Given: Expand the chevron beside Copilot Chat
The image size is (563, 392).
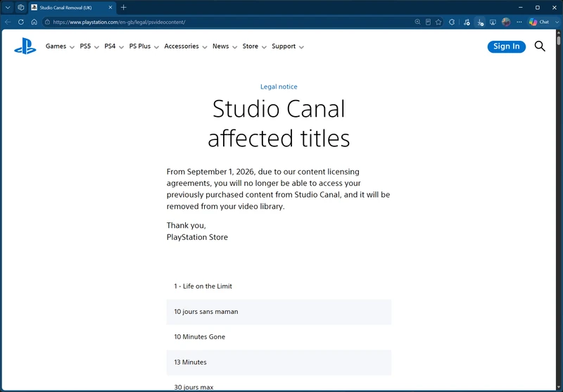Looking at the screenshot, I should tap(557, 22).
